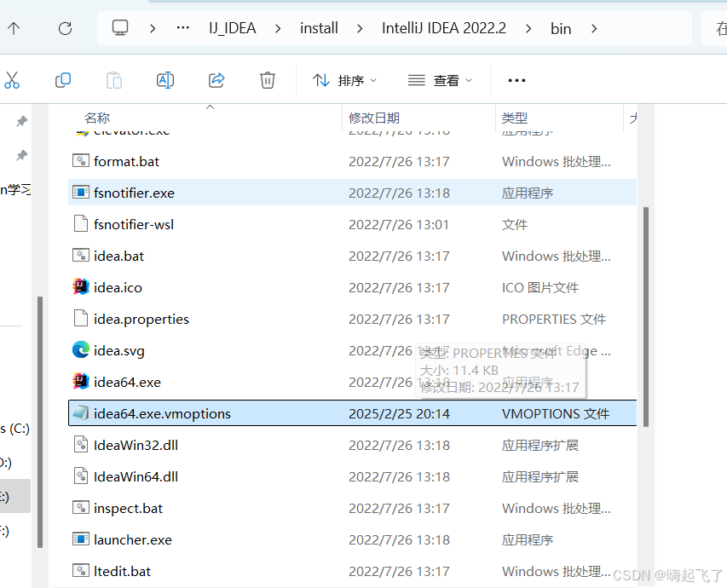Select the fsnotifier-wsl file

point(352,224)
